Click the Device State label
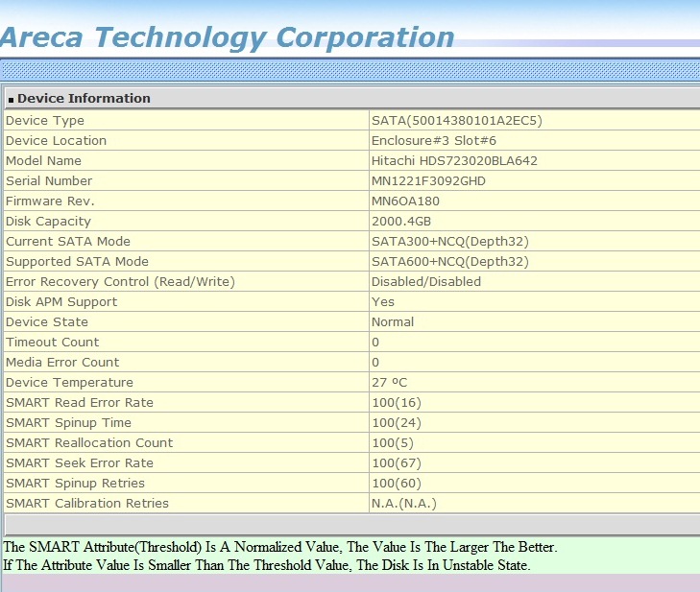Image resolution: width=700 pixels, height=592 pixels. pos(47,321)
